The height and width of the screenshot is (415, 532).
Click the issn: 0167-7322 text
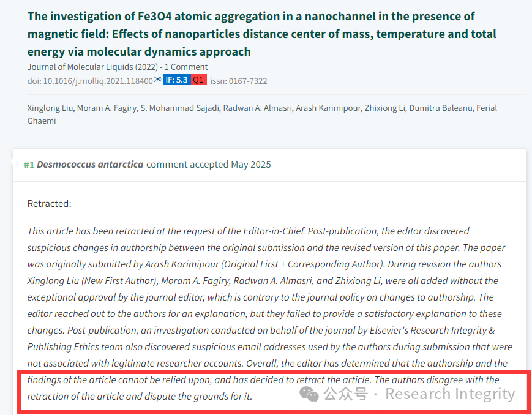click(239, 81)
